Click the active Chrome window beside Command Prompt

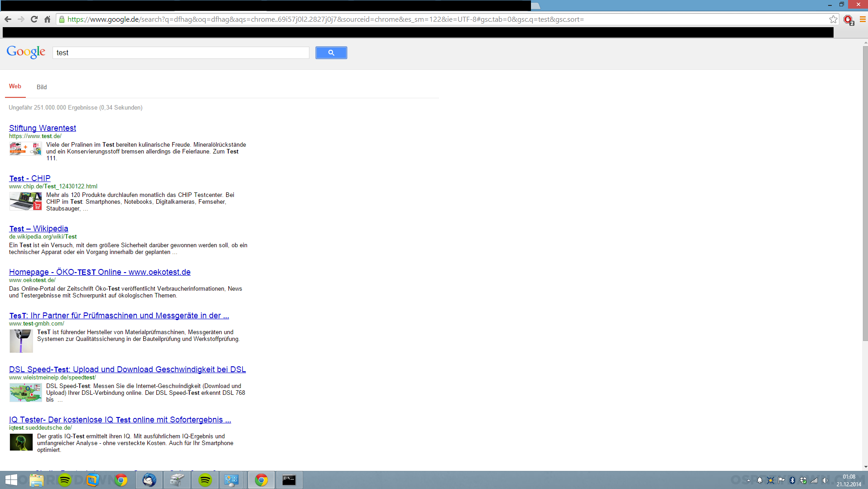point(261,480)
